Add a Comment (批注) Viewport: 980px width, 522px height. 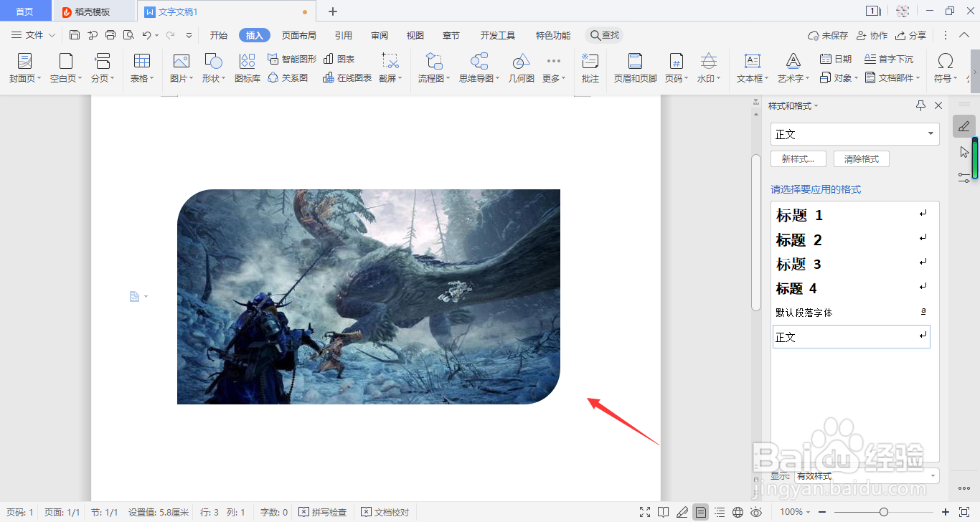590,68
